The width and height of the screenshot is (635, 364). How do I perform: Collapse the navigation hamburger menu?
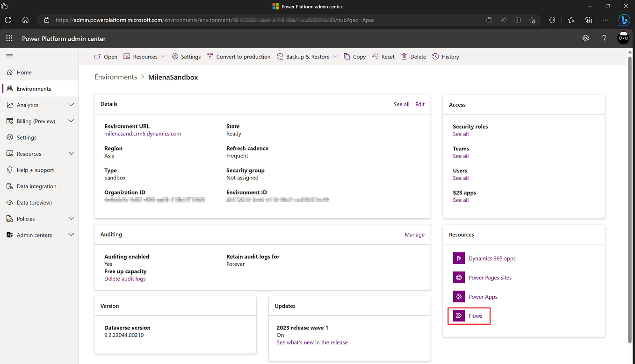click(9, 56)
